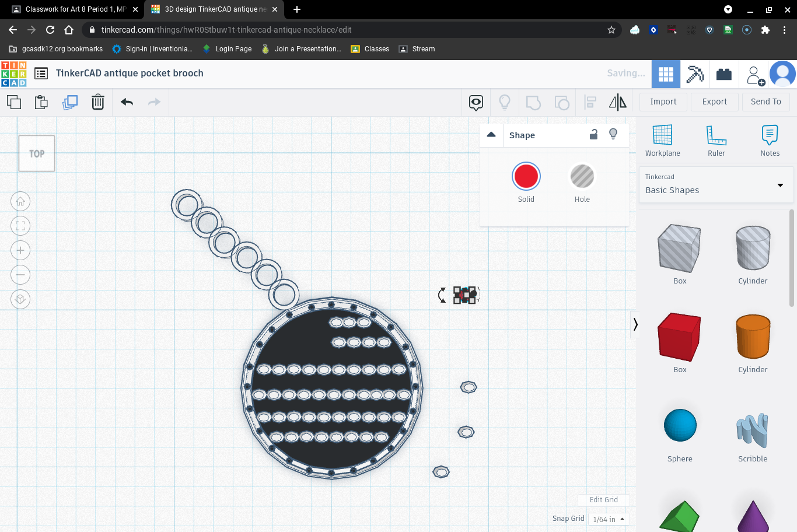Delete shape with the trash icon

click(x=98, y=101)
